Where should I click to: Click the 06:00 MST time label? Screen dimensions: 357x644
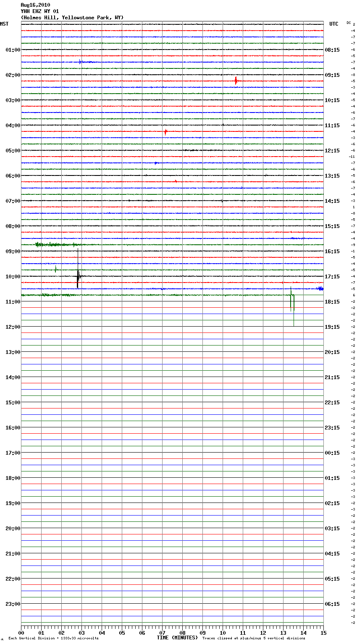point(13,175)
